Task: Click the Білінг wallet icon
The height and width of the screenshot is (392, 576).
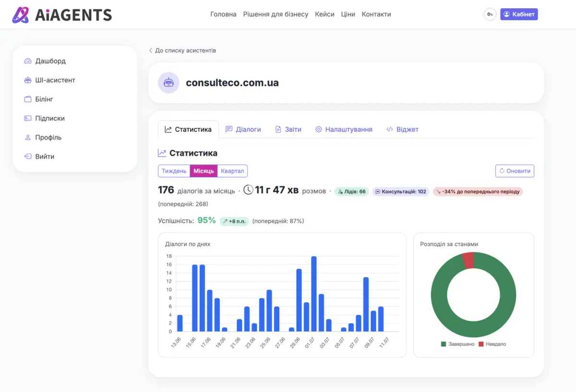Action: coord(27,99)
